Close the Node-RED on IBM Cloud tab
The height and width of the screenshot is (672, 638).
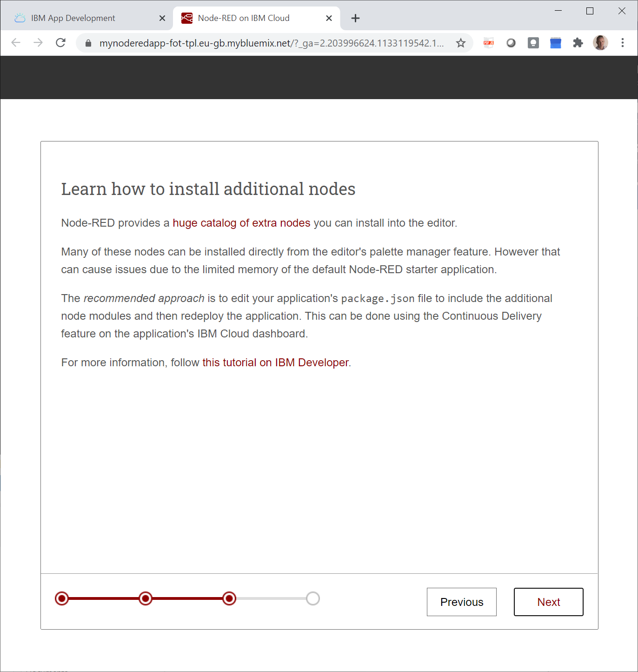coord(329,18)
